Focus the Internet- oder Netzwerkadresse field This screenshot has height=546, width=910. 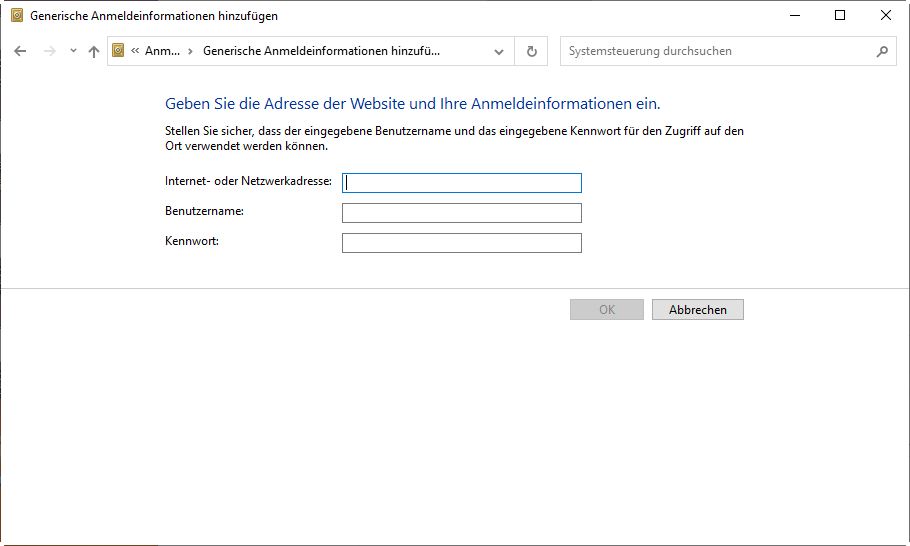(462, 183)
